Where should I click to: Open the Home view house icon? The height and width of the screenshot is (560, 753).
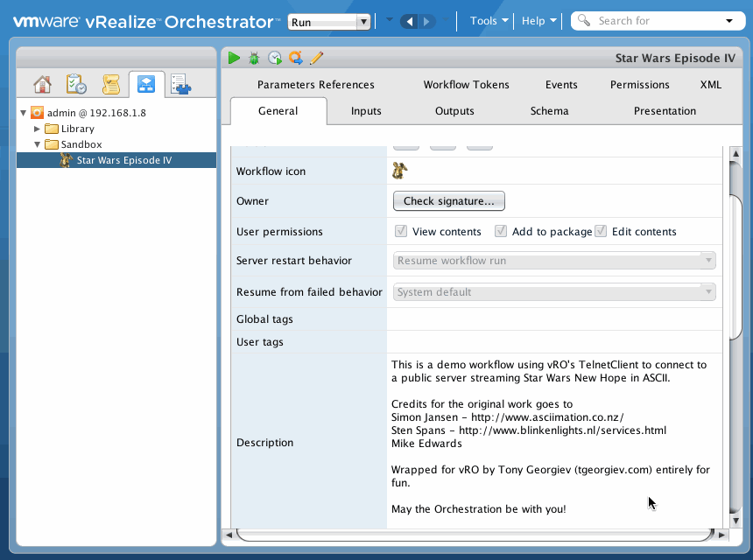(x=42, y=85)
